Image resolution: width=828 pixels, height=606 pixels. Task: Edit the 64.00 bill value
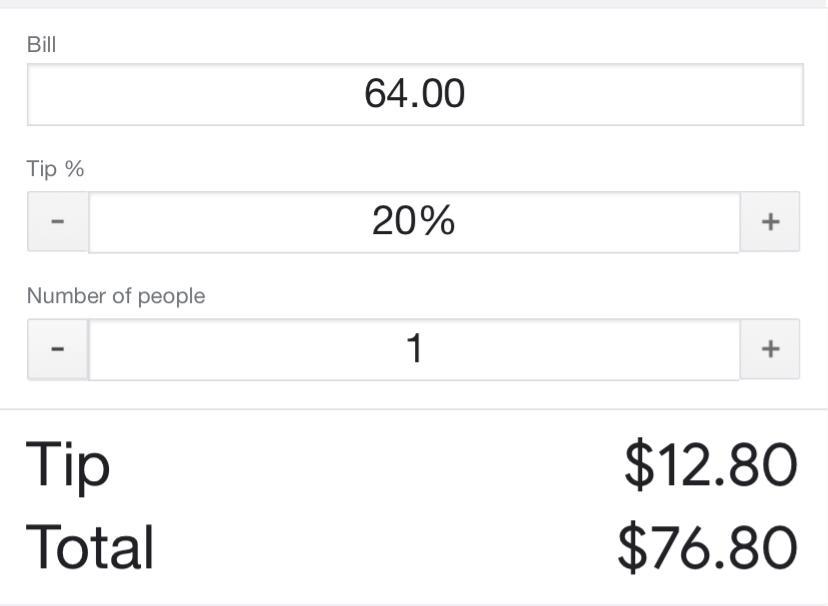414,95
